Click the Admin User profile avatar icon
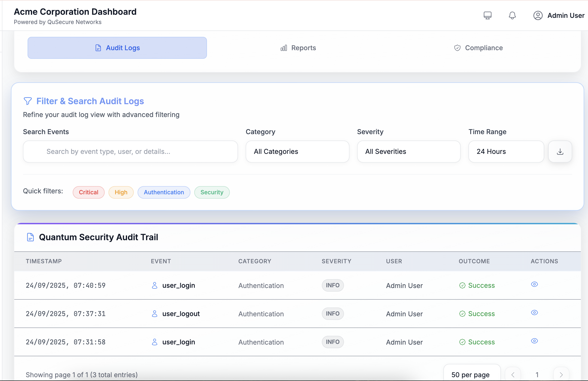The width and height of the screenshot is (588, 381). click(x=538, y=15)
